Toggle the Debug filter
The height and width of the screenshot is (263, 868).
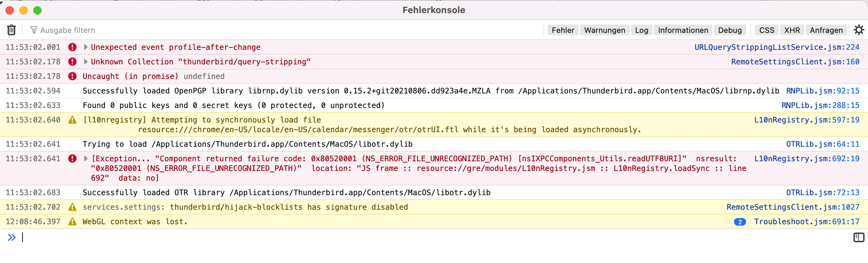point(730,30)
